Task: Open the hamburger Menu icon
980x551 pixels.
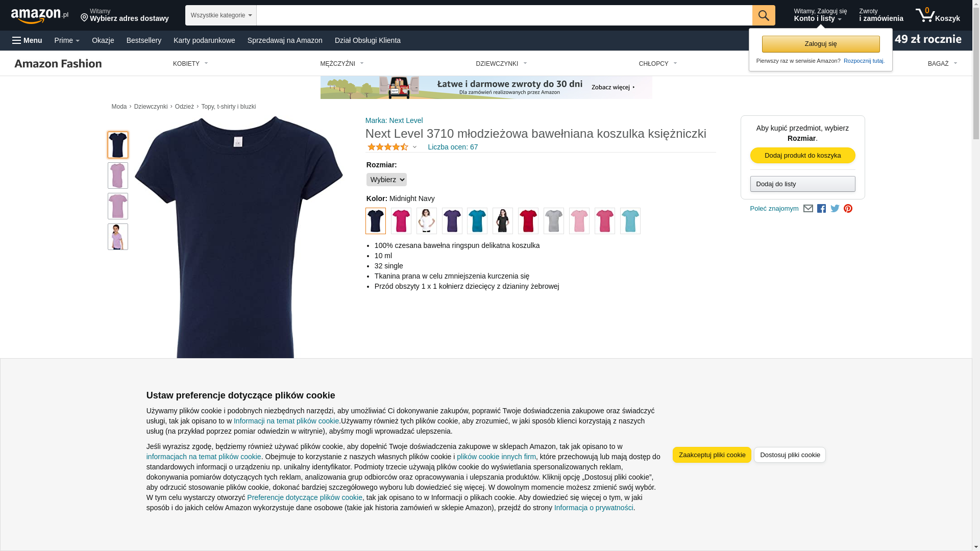Action: pyautogui.click(x=27, y=40)
